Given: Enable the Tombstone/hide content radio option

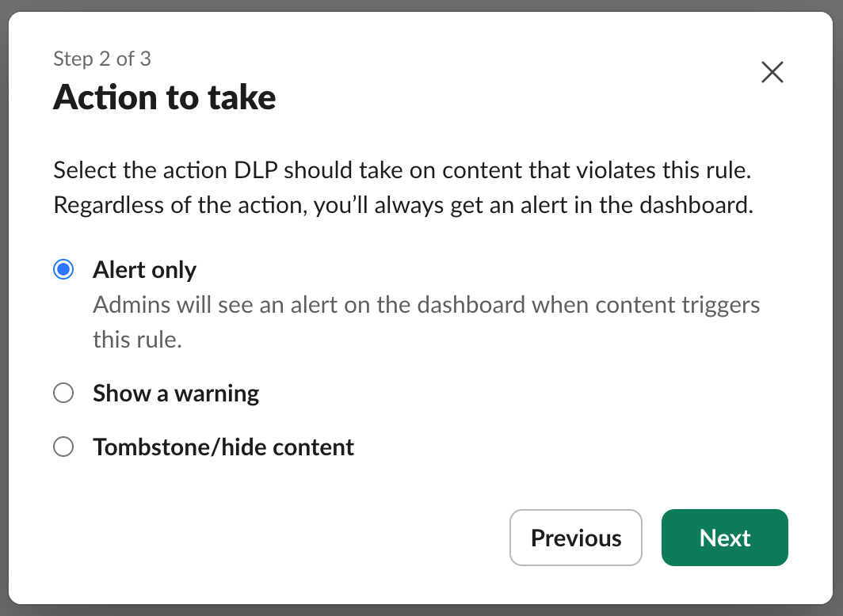Looking at the screenshot, I should point(63,447).
